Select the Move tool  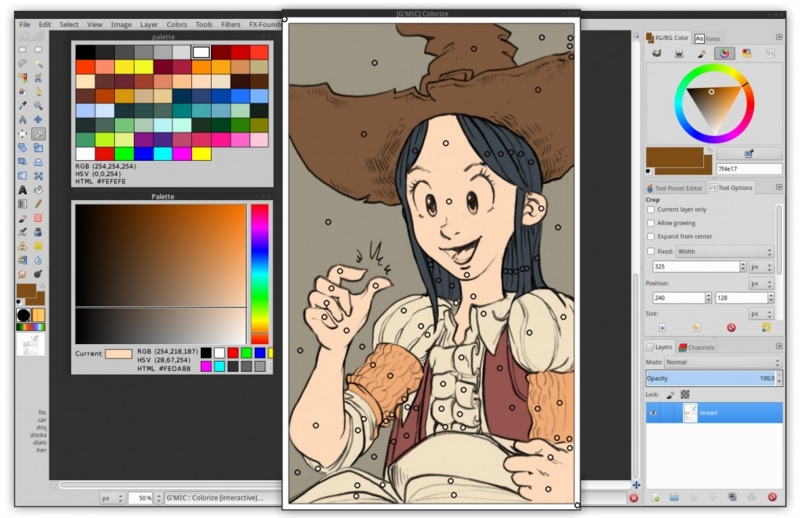pos(38,120)
